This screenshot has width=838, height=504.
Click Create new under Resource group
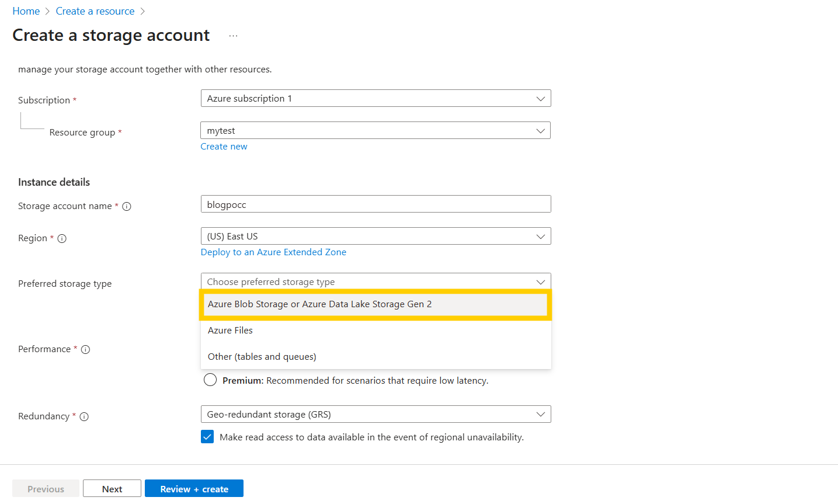pyautogui.click(x=224, y=146)
